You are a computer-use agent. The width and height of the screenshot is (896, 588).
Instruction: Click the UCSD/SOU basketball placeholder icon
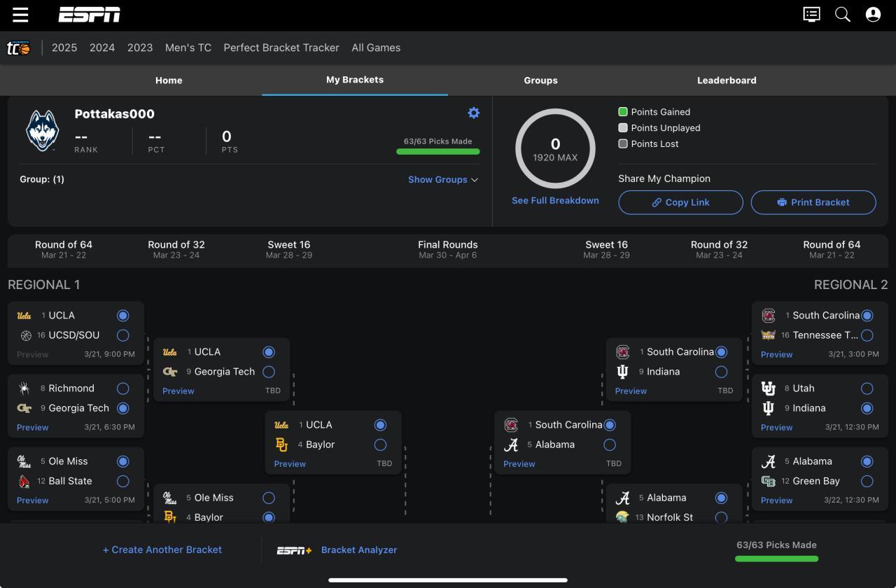(x=26, y=335)
